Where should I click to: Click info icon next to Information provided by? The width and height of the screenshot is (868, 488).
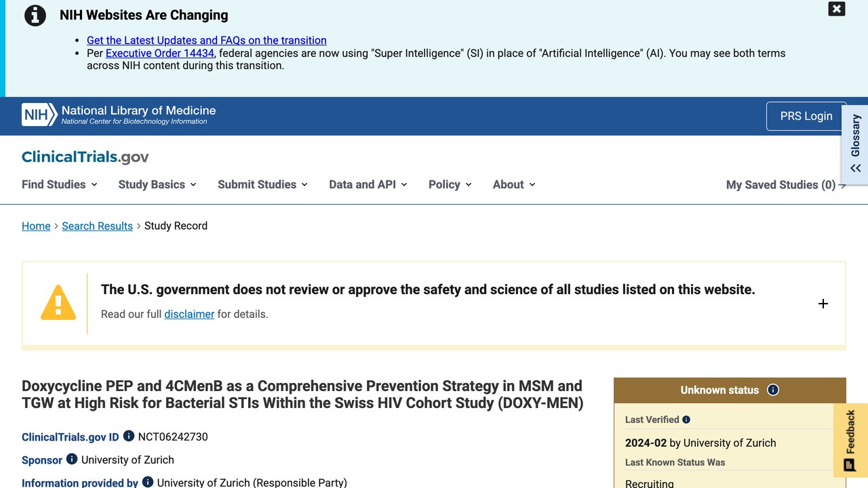click(148, 483)
